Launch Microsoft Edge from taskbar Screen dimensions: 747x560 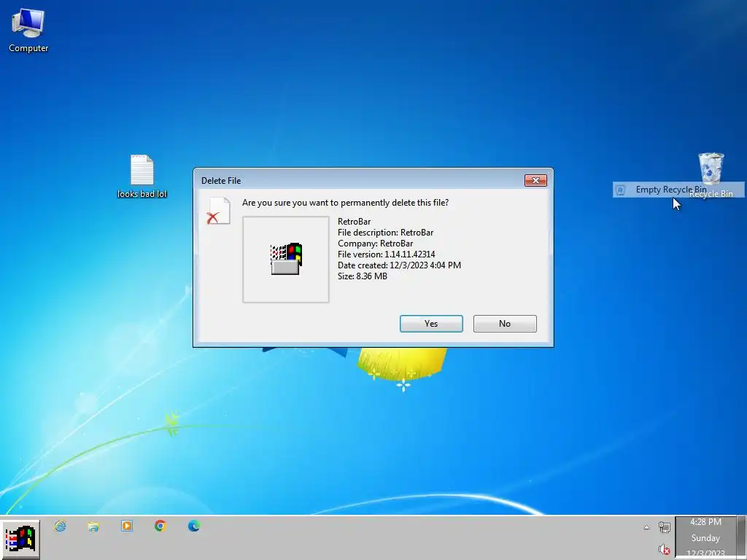coord(194,526)
